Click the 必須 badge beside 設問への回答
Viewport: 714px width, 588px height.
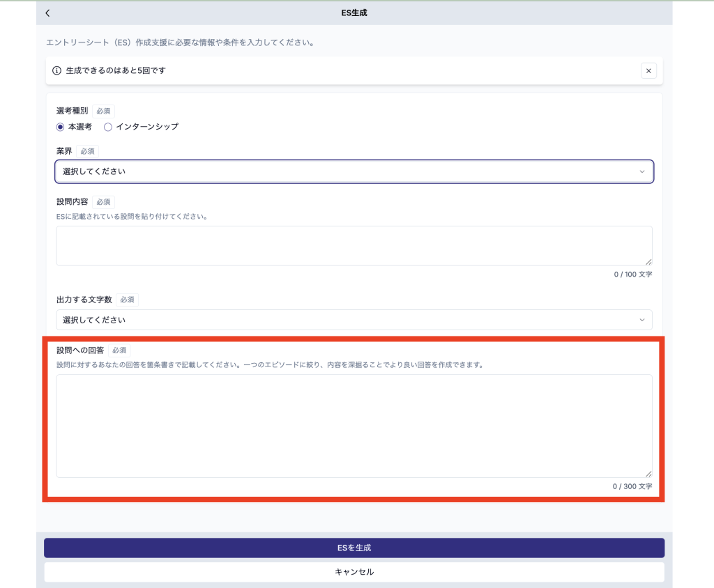point(119,350)
